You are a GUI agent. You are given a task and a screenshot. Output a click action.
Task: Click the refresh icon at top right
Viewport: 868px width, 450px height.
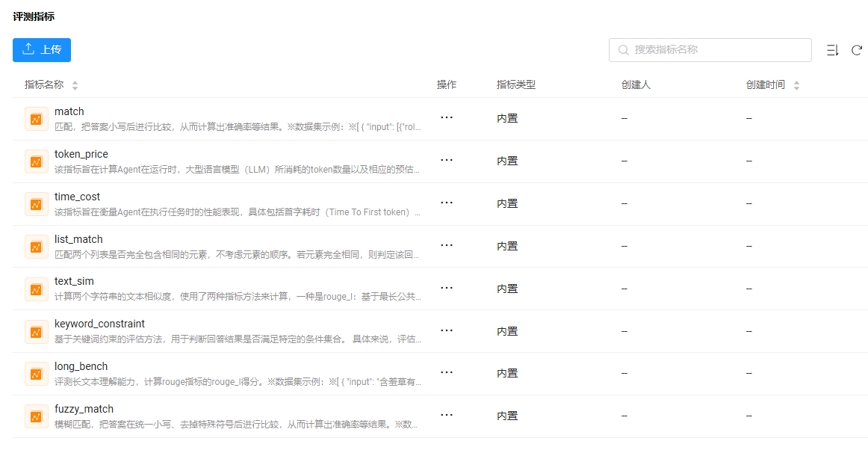click(x=857, y=50)
